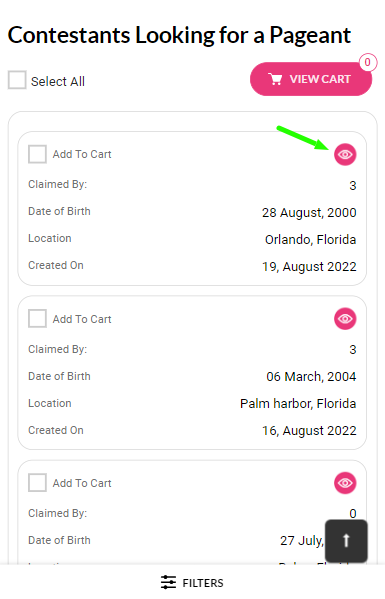
Task: Open the VIEW CART button
Action: 311,79
